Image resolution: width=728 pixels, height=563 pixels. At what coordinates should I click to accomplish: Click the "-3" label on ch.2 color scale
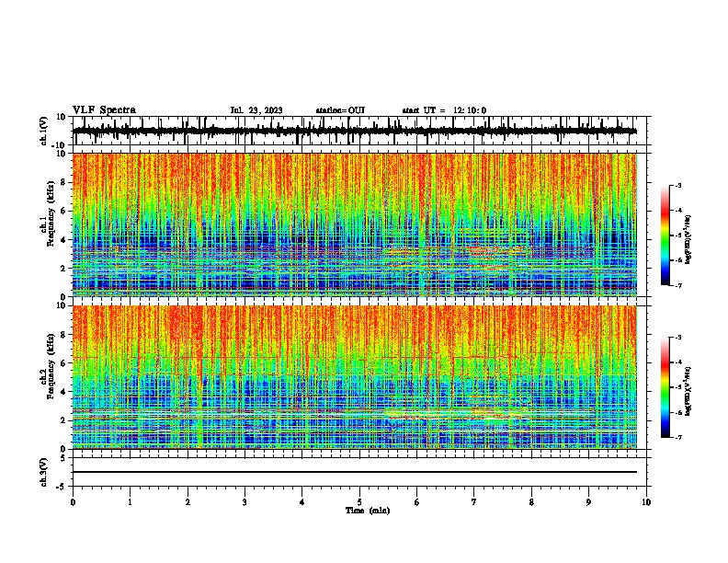678,338
